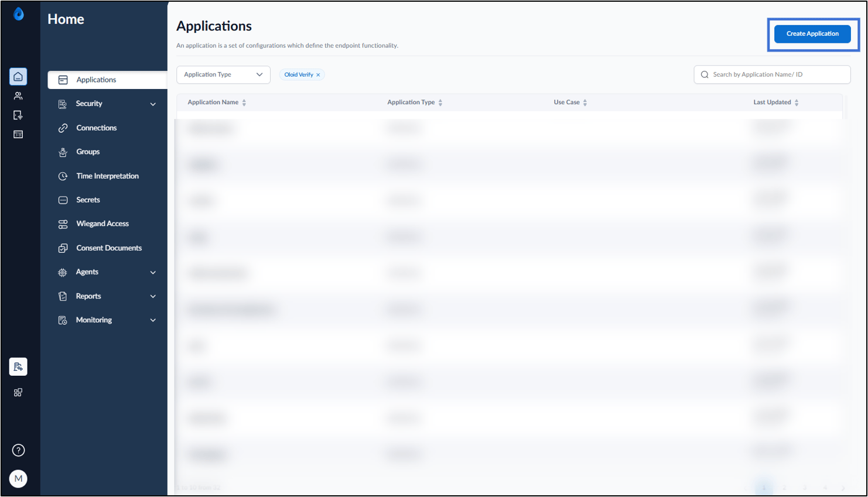Select Applications in the sidebar menu

pyautogui.click(x=107, y=80)
